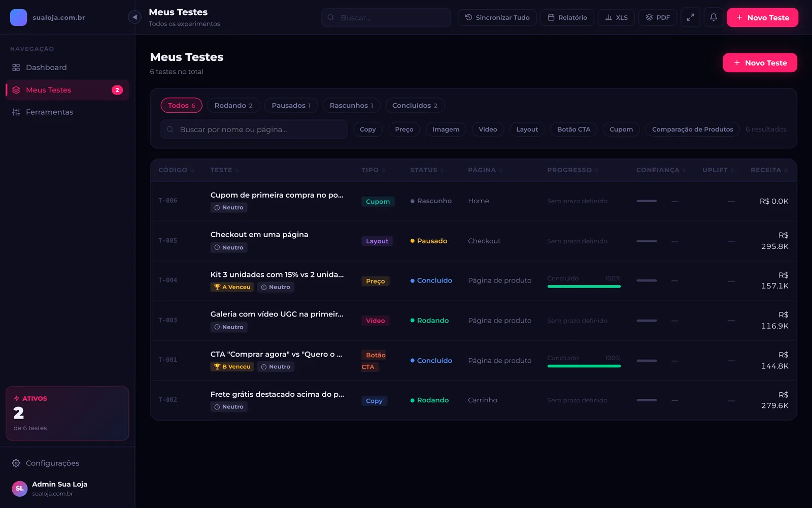Open test 'Galeria com vídeo UGC na primeir...'

(277, 314)
